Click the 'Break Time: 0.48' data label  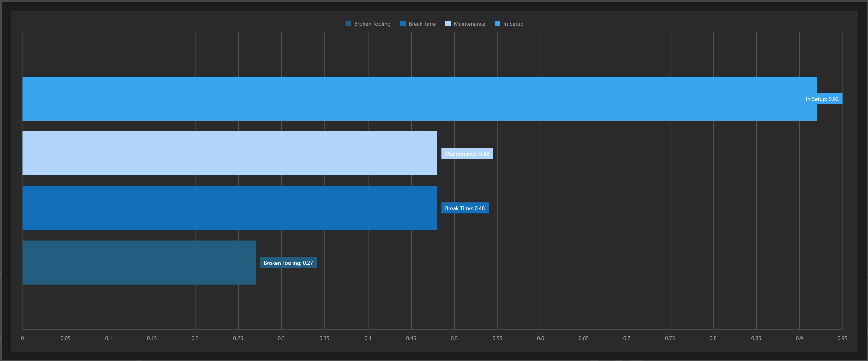(465, 208)
